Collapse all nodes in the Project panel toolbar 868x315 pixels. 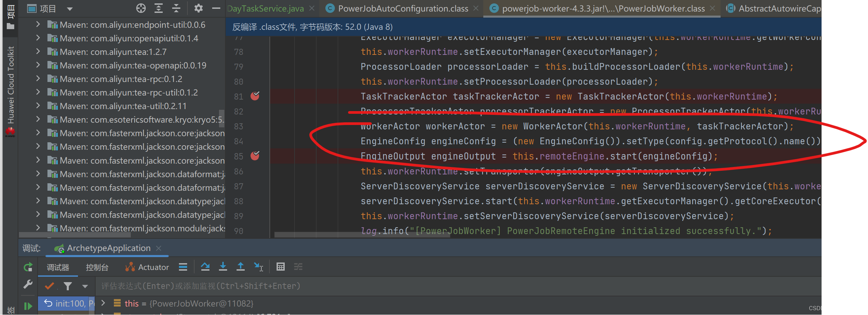coord(176,8)
